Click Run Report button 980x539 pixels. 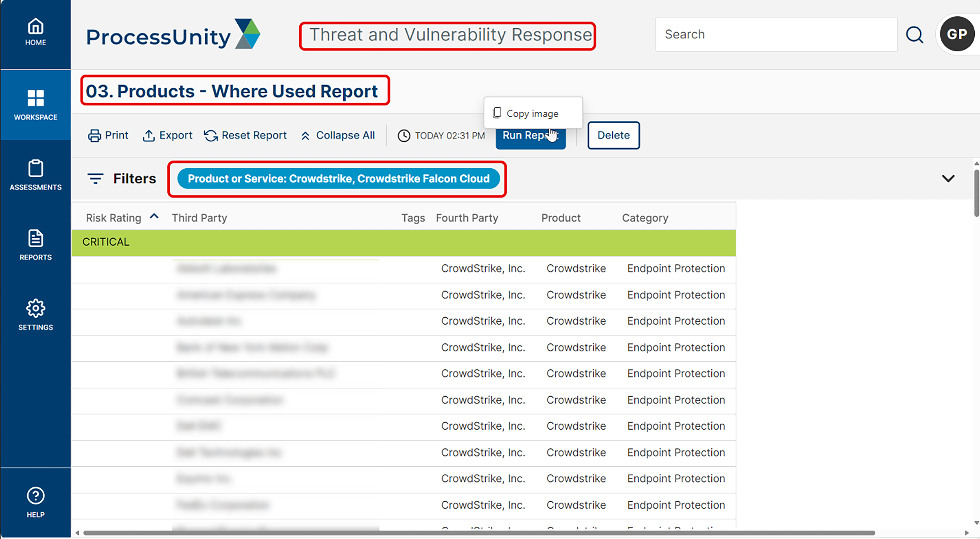coord(531,135)
